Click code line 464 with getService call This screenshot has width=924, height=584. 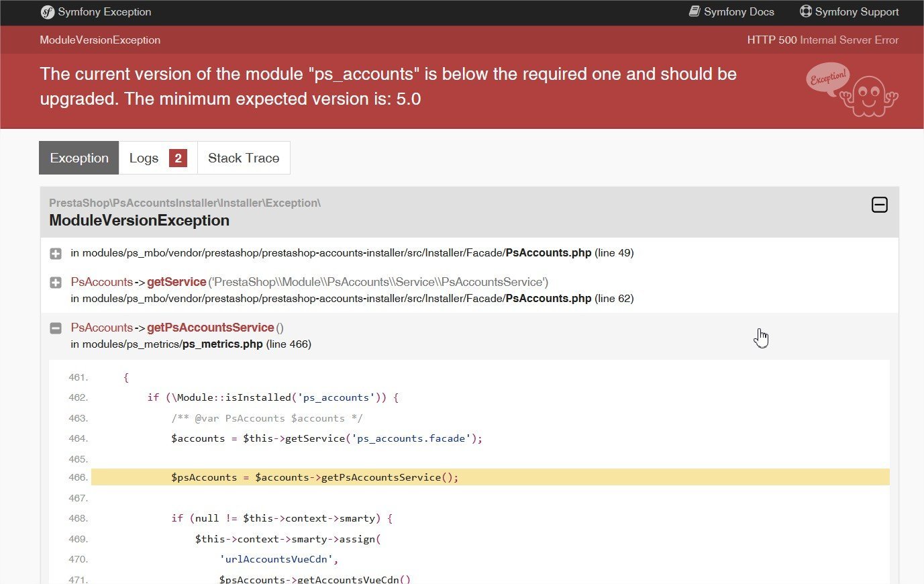point(327,438)
